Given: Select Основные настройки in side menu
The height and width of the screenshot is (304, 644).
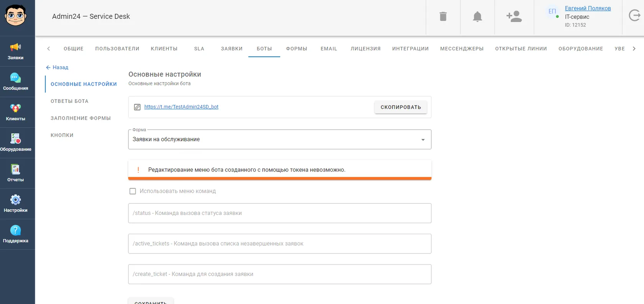Looking at the screenshot, I should click(84, 84).
